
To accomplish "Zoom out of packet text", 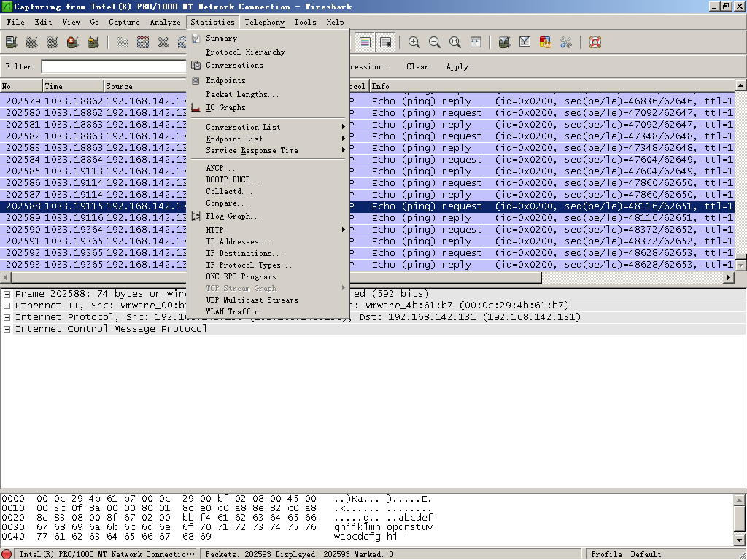I will click(x=435, y=42).
